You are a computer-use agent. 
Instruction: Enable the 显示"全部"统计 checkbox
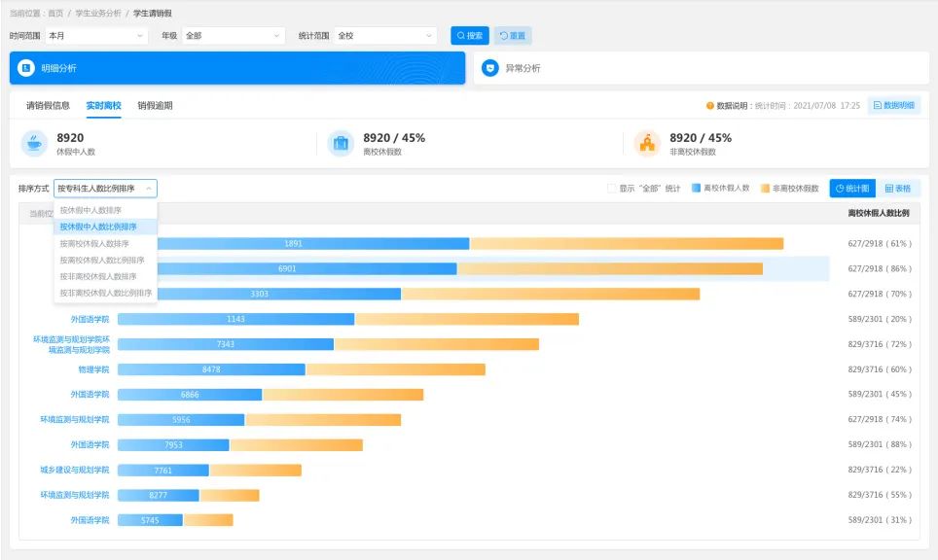coord(612,189)
